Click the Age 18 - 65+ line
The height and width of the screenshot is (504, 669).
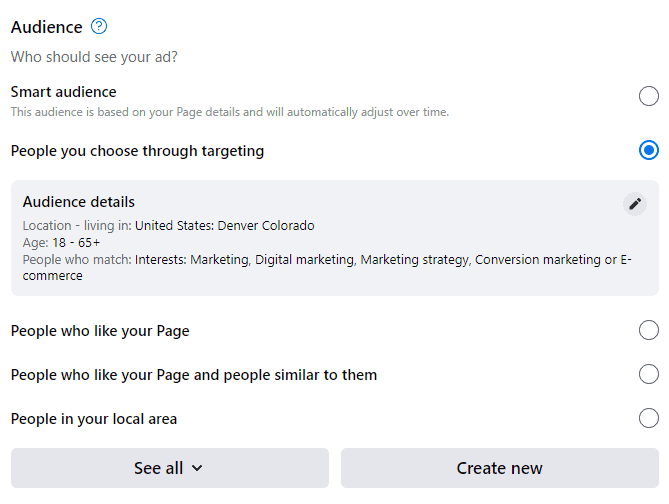[x=61, y=243]
